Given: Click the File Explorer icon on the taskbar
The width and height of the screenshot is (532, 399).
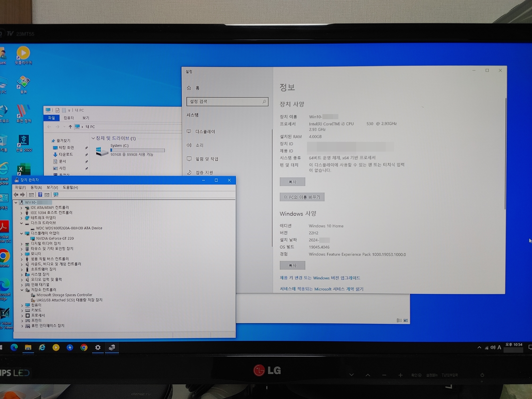Looking at the screenshot, I should pyautogui.click(x=28, y=347).
